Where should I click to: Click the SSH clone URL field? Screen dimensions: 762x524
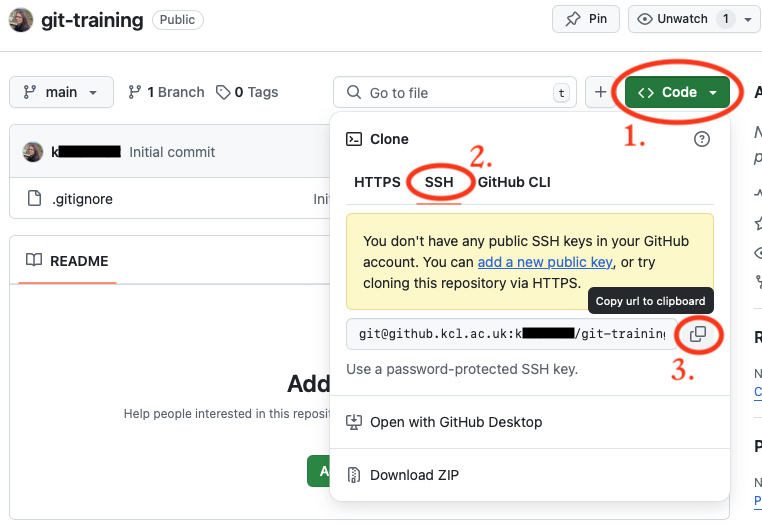(x=511, y=334)
